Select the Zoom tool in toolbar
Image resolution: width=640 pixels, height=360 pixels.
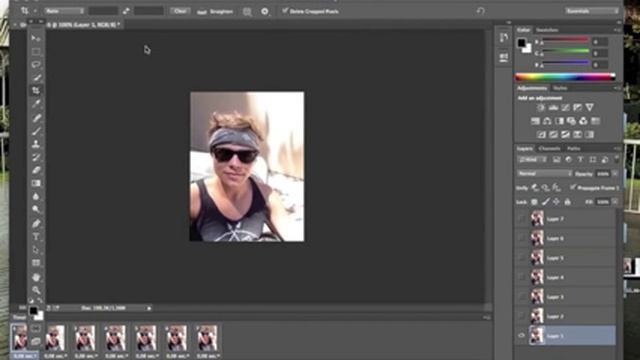click(36, 290)
